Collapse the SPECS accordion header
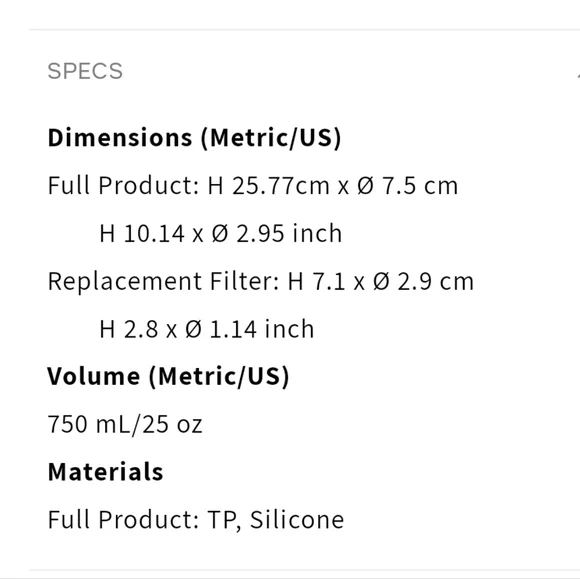 click(304, 71)
